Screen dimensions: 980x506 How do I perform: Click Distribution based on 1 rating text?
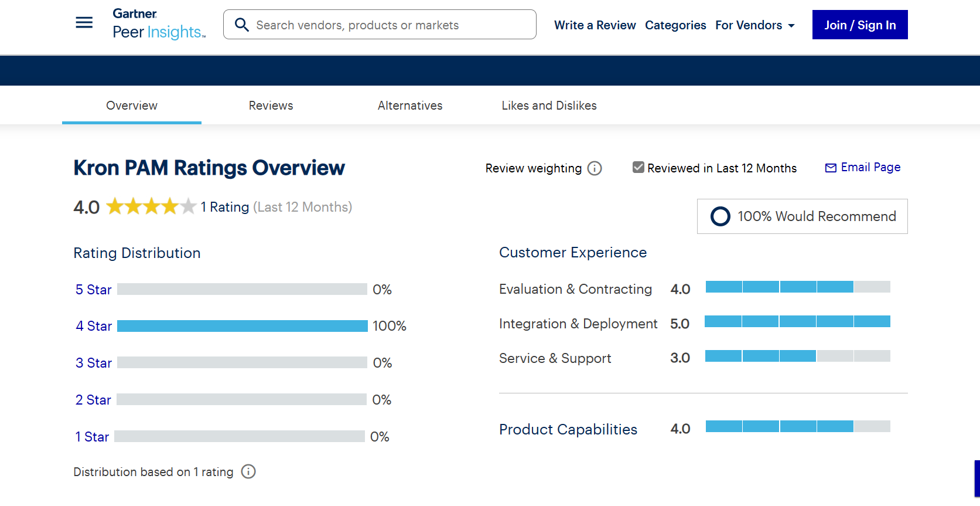pyautogui.click(x=153, y=472)
